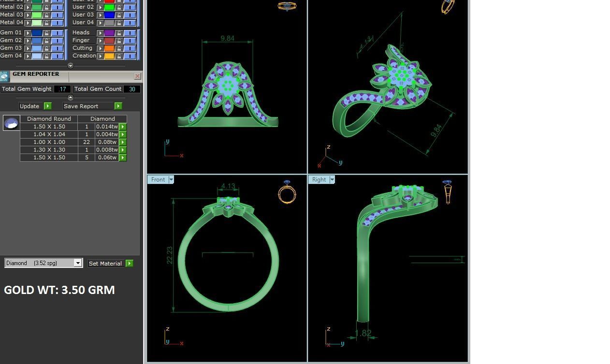Collapse layers panel with down-arrow handle
Screen dimensions: 610x364
coord(70,66)
